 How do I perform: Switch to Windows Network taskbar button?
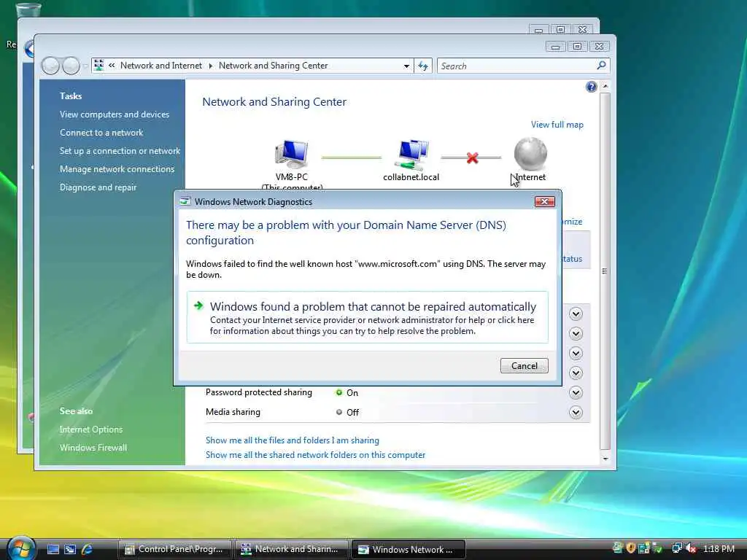click(x=408, y=549)
